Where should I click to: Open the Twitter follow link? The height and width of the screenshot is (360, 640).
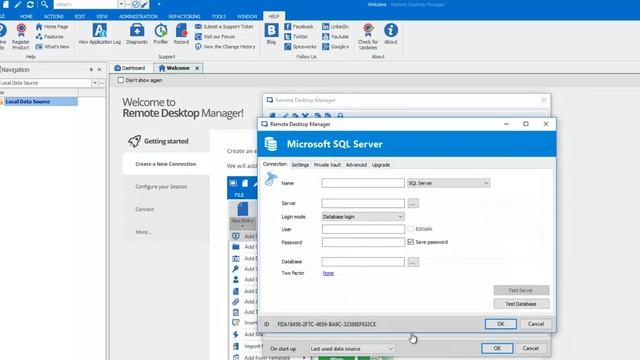296,37
